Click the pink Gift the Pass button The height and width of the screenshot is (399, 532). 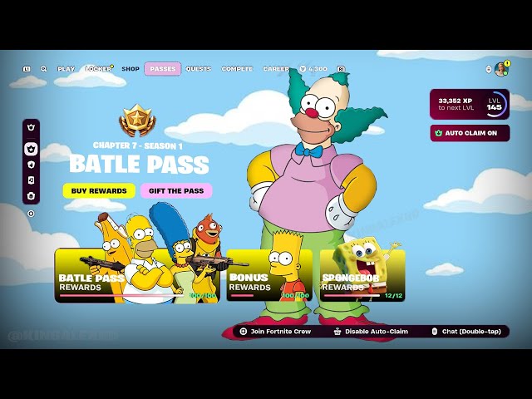[176, 190]
